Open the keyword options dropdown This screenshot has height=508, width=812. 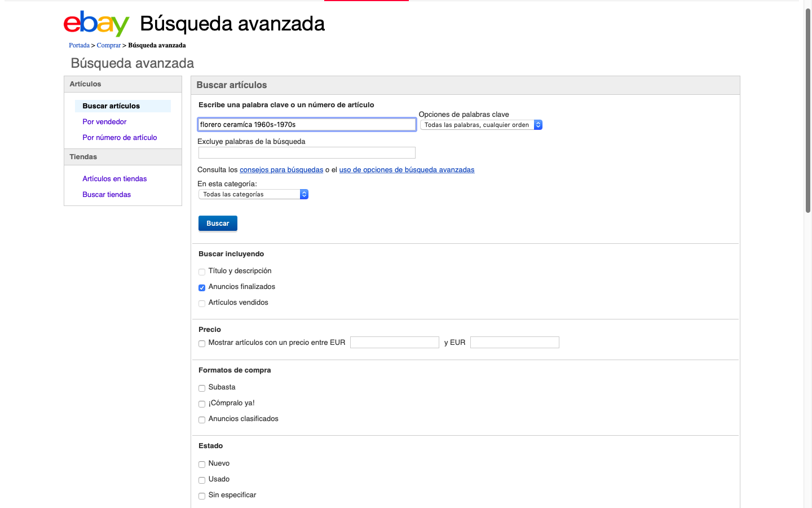(481, 125)
